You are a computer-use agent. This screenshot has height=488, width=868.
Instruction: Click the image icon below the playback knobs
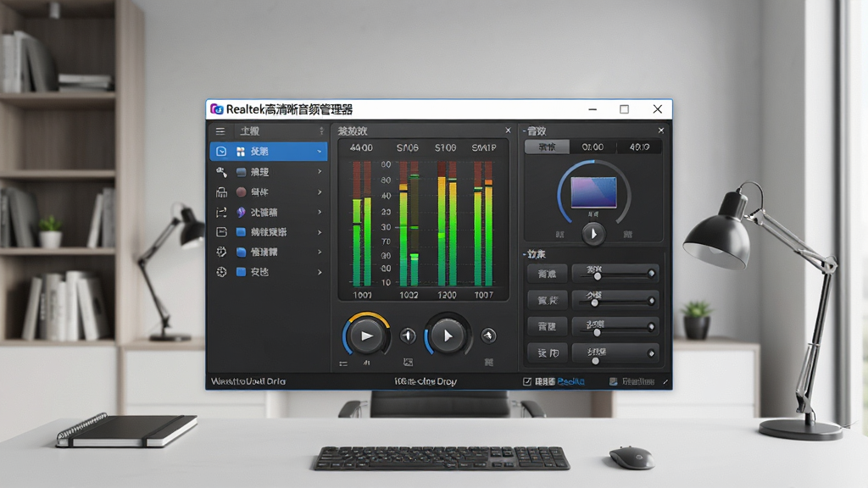point(408,363)
